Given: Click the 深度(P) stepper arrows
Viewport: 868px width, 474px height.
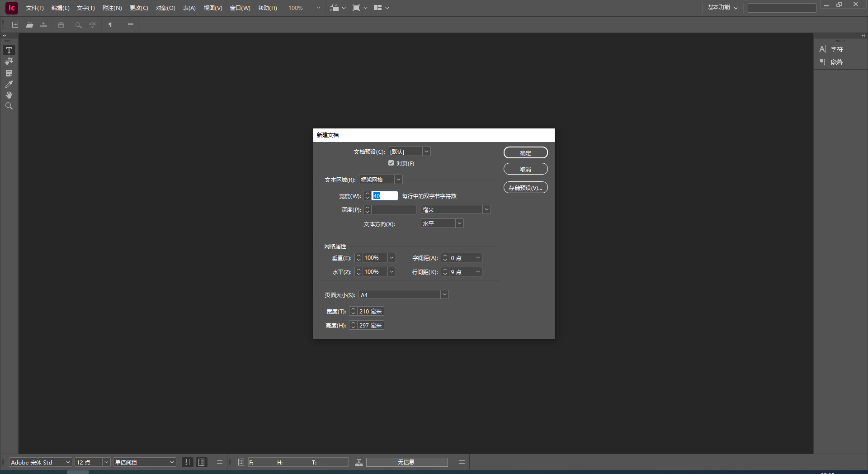Looking at the screenshot, I should pos(367,209).
